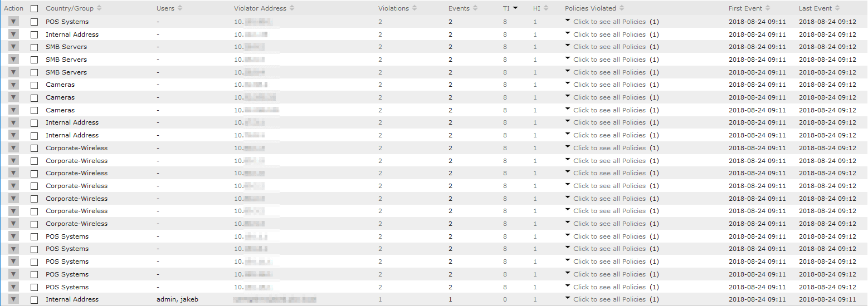Sort by Last Event column arrows
Screen dimensions: 868x306
click(x=837, y=8)
